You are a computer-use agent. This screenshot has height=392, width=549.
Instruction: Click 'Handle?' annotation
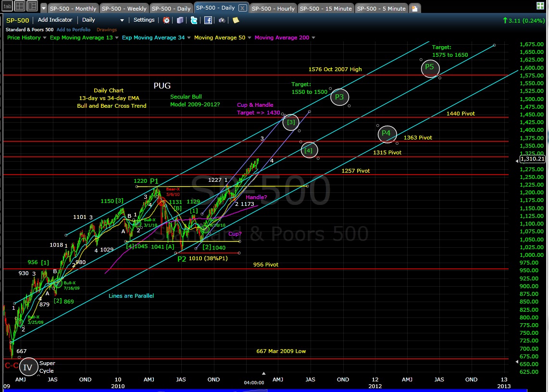256,197
